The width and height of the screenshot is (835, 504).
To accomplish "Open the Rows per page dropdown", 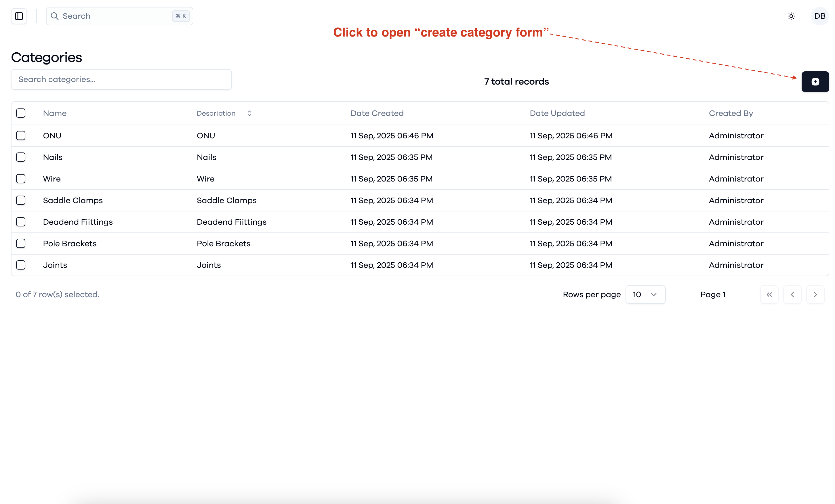I will click(645, 294).
